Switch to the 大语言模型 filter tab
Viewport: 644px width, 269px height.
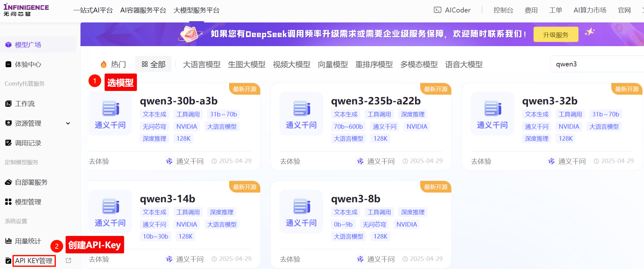coord(202,65)
